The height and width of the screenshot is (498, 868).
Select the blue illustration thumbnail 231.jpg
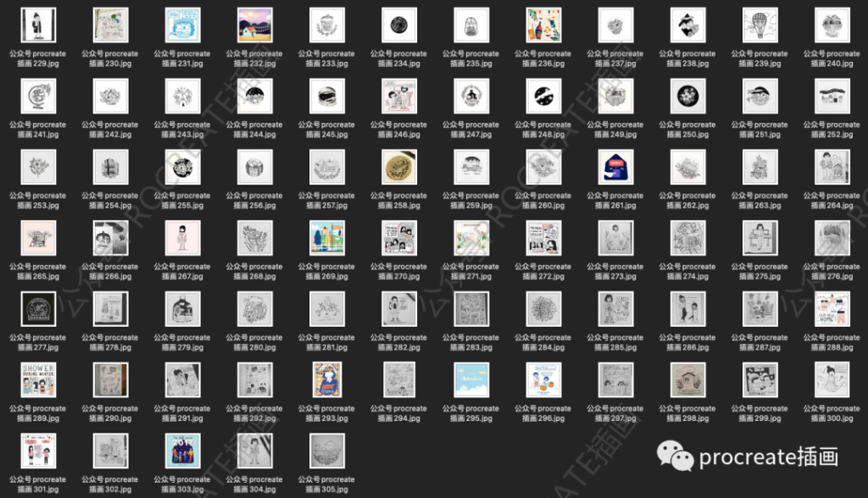(183, 25)
